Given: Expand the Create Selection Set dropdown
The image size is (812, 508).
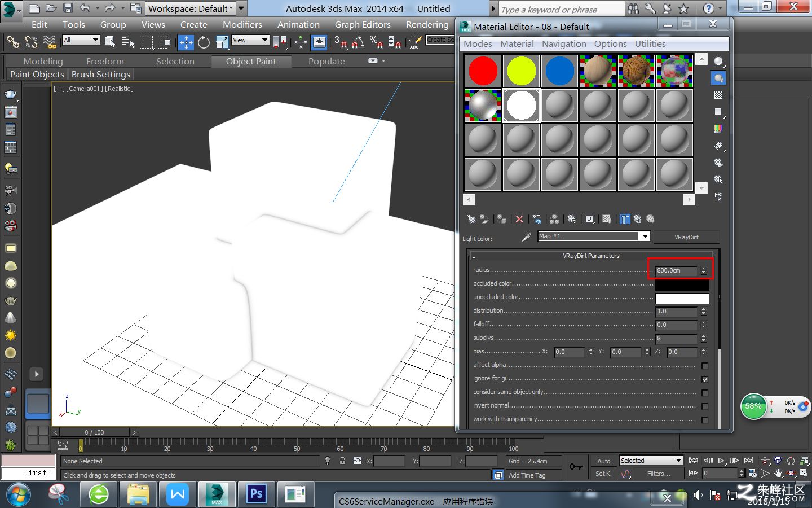Looking at the screenshot, I should coord(440,40).
